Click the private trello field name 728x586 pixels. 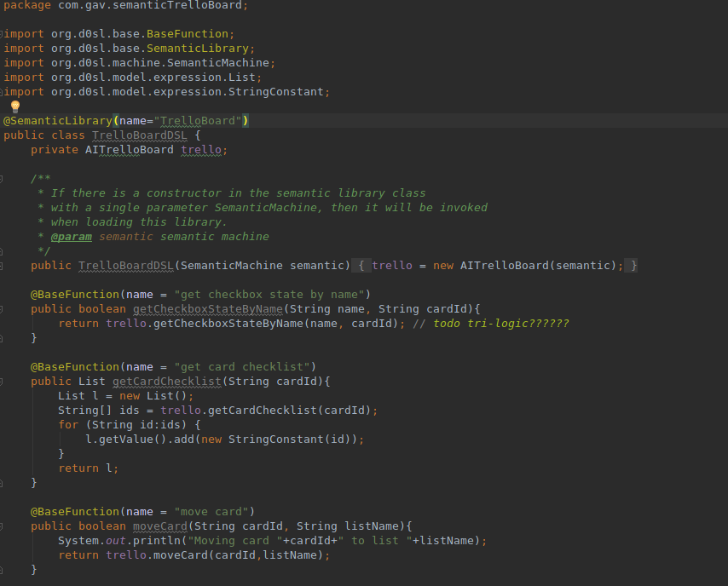201,150
